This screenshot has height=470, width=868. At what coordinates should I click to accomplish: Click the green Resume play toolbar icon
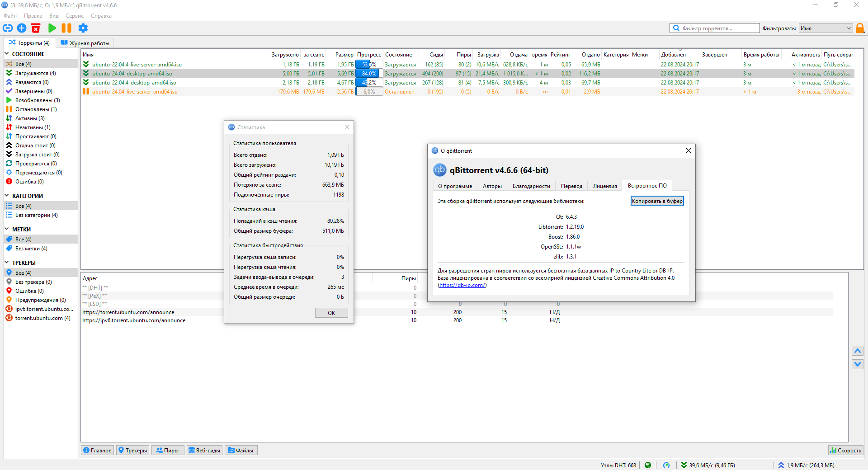52,28
